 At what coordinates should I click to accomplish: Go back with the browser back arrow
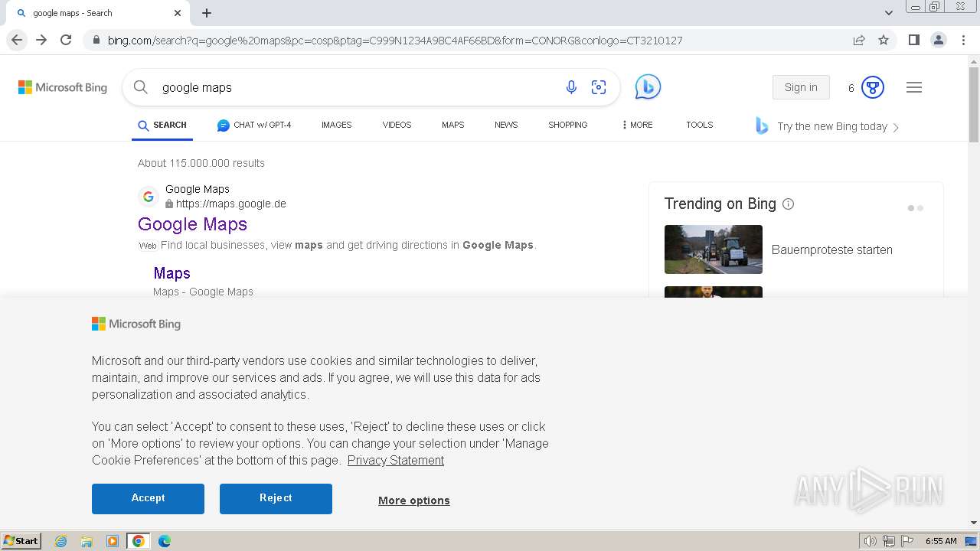click(x=17, y=40)
